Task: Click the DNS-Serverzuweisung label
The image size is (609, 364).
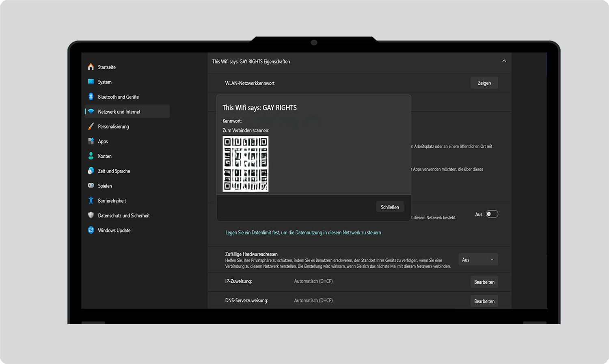Action: click(x=246, y=301)
